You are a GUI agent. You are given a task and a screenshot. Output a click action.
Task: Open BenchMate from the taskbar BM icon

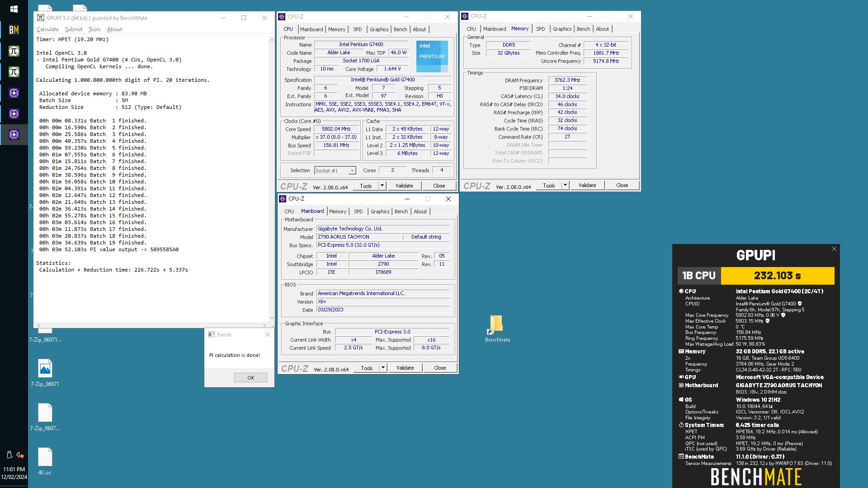pyautogui.click(x=14, y=30)
